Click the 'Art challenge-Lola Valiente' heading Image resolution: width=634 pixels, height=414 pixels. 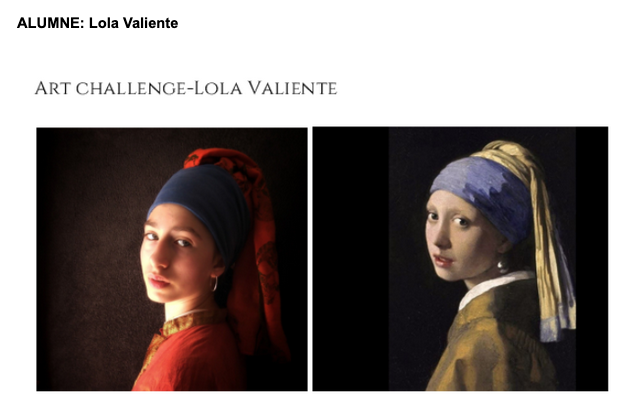[x=186, y=88]
